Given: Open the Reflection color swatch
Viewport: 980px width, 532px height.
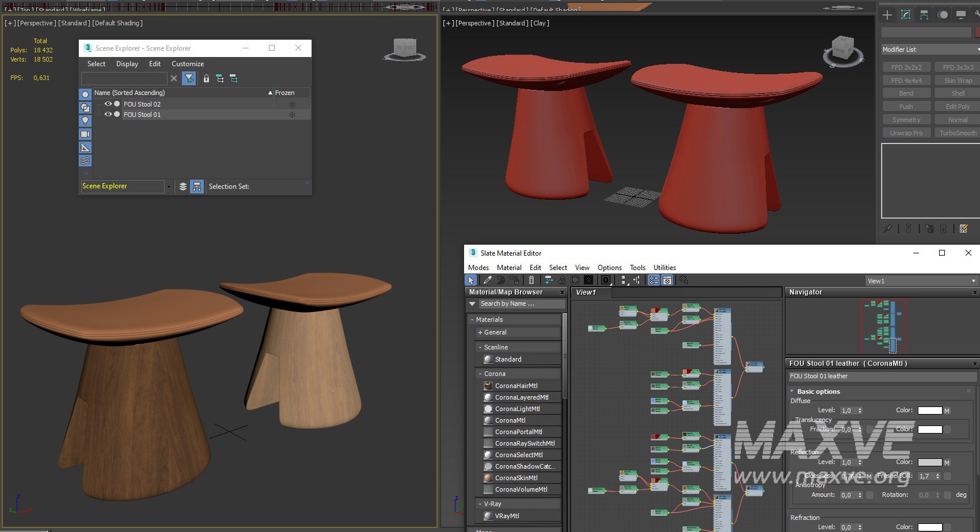Looking at the screenshot, I should tap(929, 462).
